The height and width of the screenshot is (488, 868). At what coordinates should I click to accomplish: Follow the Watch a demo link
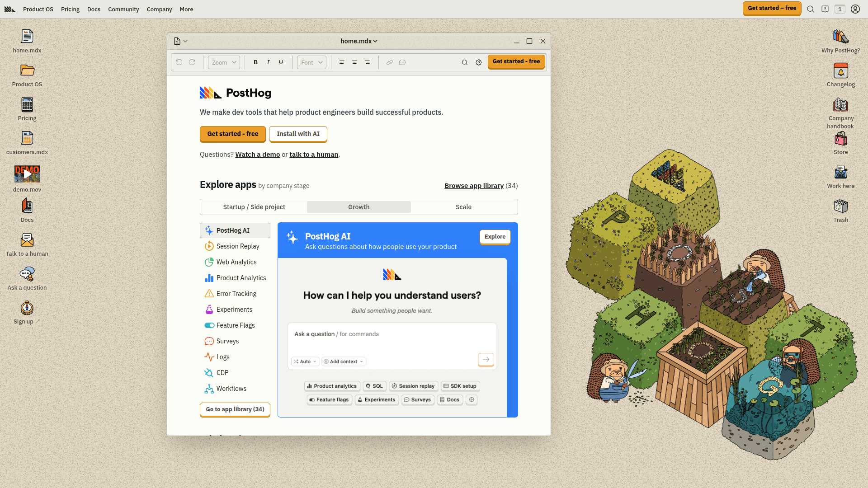tap(257, 155)
